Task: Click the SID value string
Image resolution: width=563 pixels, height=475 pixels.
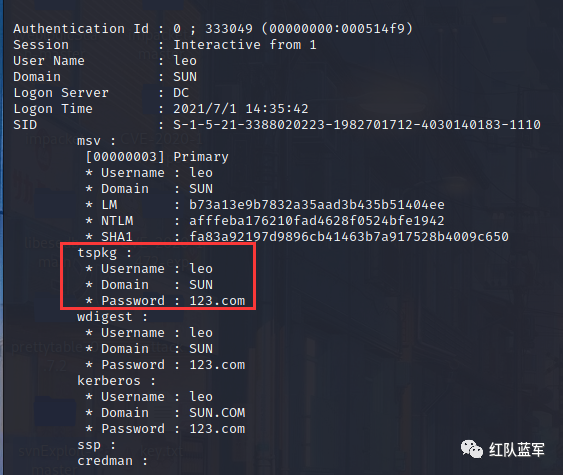Action: (x=357, y=125)
